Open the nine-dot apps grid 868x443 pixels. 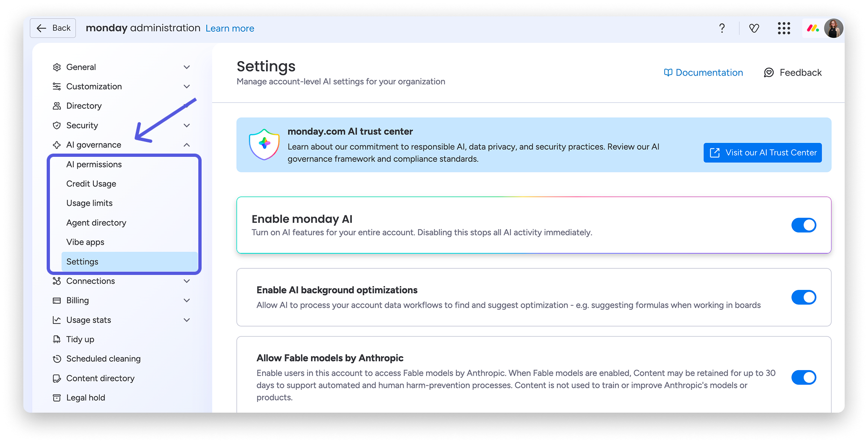click(784, 28)
